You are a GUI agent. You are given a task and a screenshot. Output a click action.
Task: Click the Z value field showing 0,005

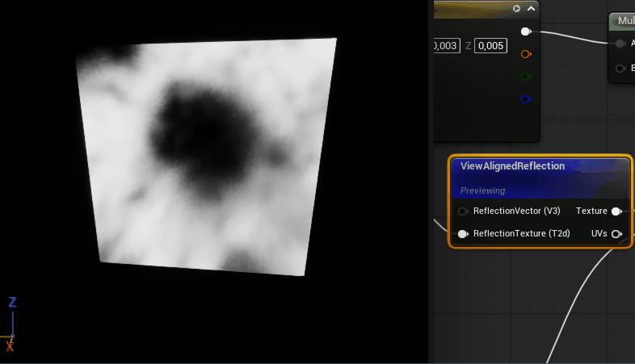coord(490,46)
